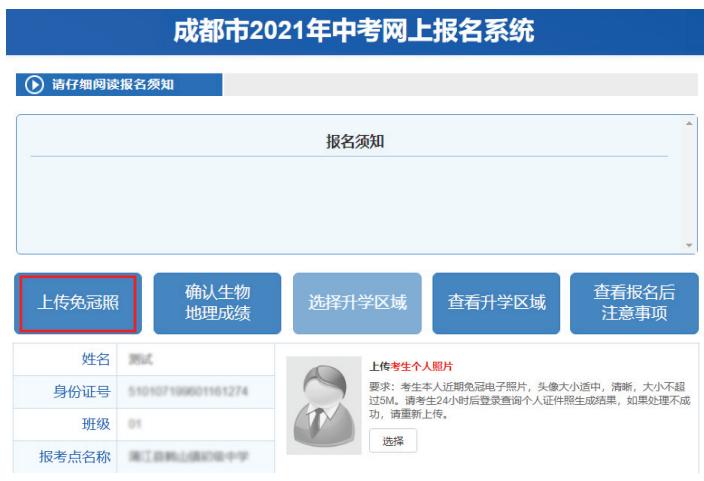The width and height of the screenshot is (704, 481).
Task: Click the 班级 label cell
Action: point(65,424)
